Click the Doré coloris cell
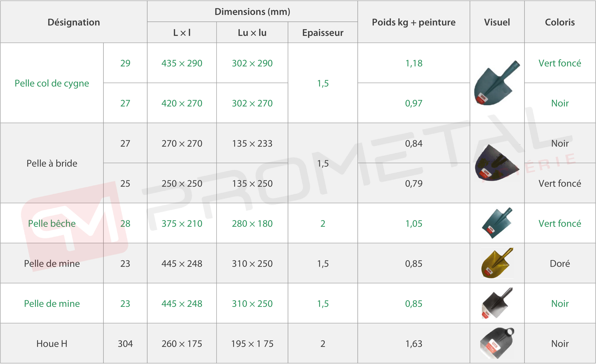596x364 pixels. [560, 263]
